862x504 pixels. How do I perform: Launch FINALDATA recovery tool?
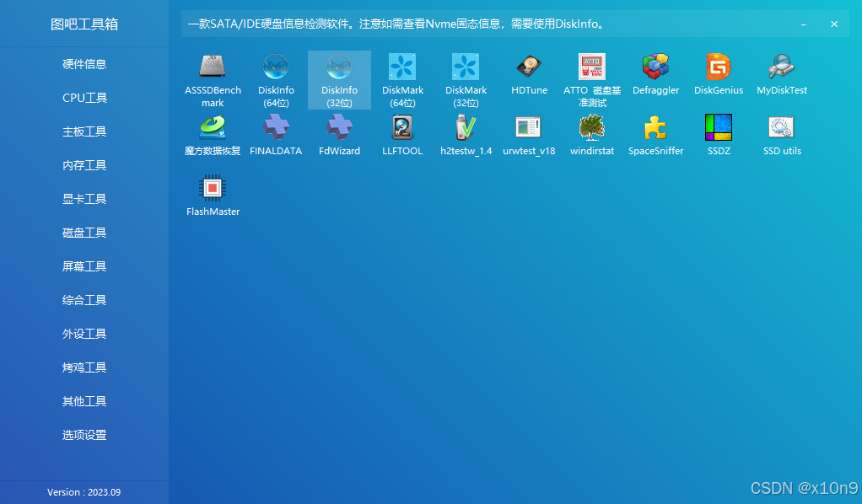coord(276,135)
